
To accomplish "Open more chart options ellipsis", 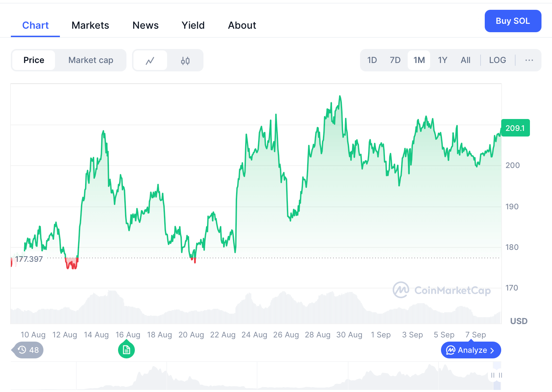I will (529, 60).
